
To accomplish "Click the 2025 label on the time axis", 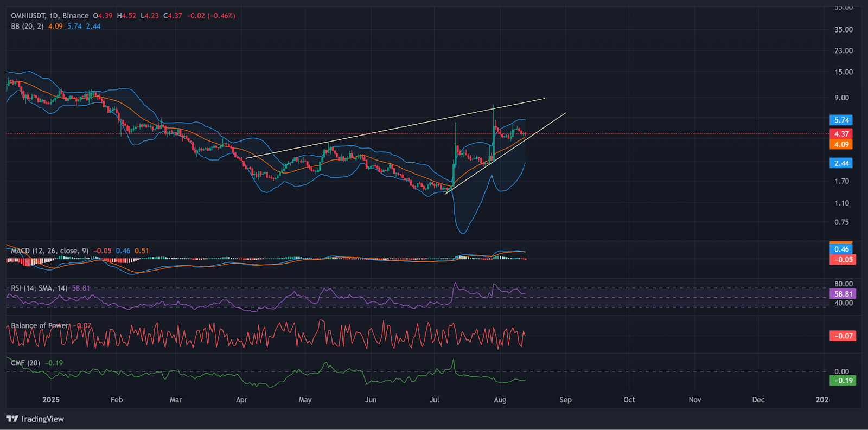I will [51, 400].
